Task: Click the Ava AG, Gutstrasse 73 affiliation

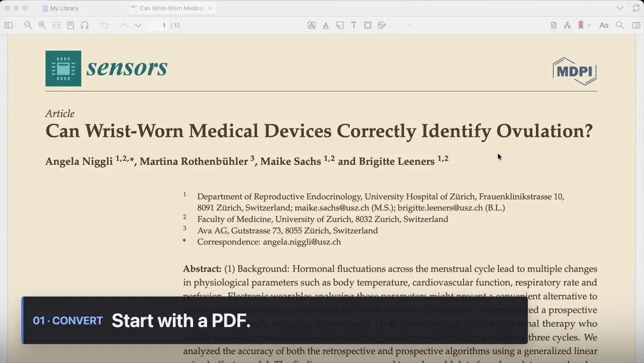Action: point(287,230)
